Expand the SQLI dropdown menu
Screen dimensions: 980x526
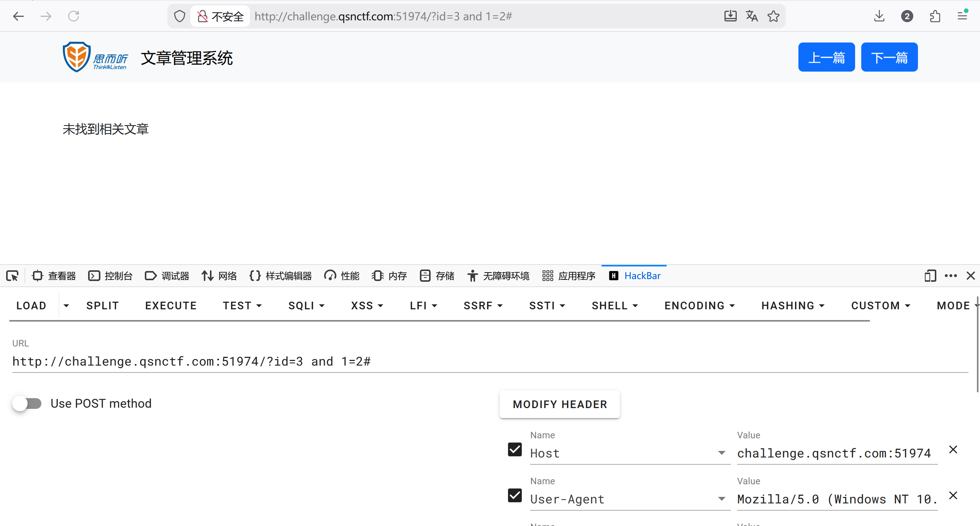click(x=306, y=305)
